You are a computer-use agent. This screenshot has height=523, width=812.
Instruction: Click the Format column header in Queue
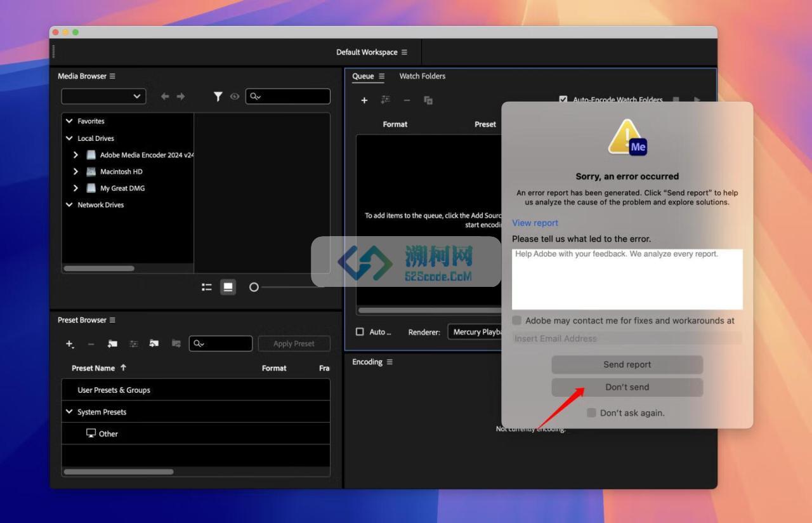pos(395,124)
